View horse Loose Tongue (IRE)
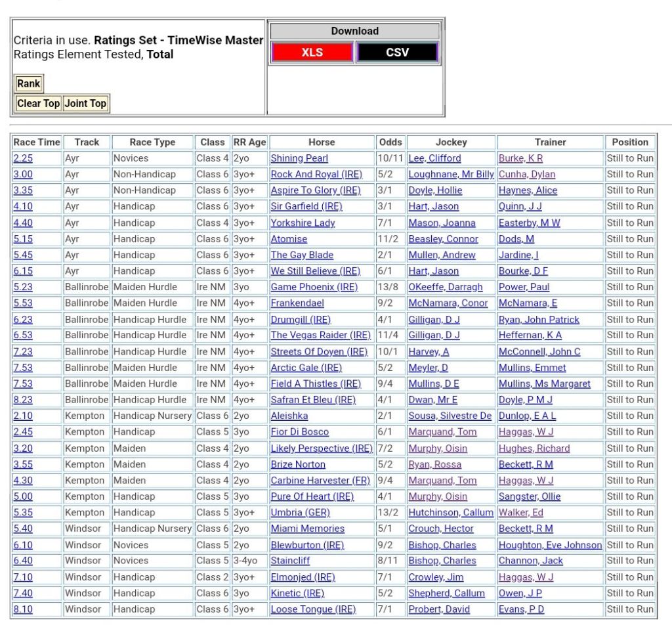Screen dimensions: 672x631 tap(313, 609)
